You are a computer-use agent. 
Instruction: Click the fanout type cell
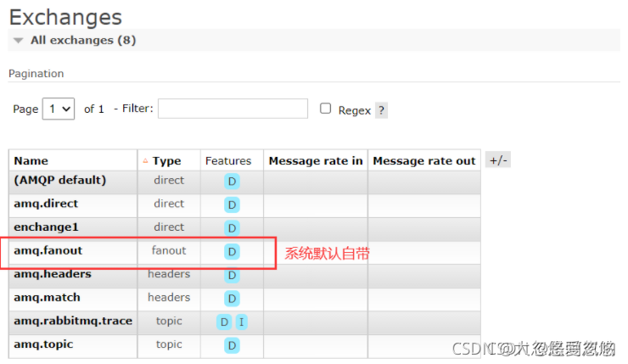coord(169,250)
